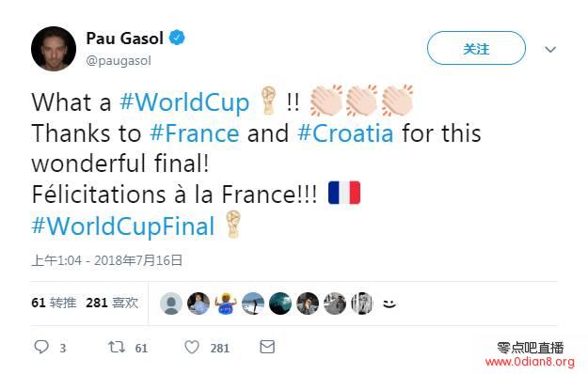
Task: View the 61 转推 retweets list
Action: coord(54,303)
